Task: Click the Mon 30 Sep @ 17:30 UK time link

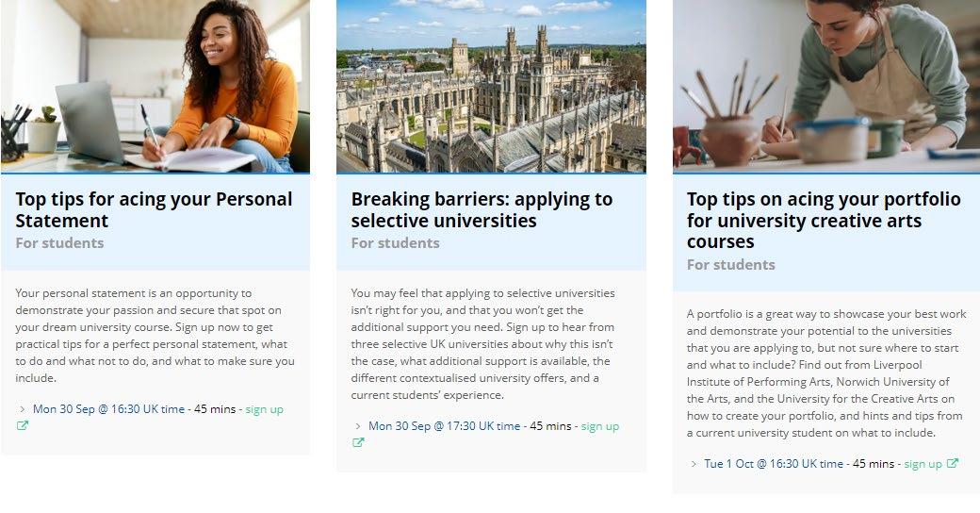Action: 444,426
